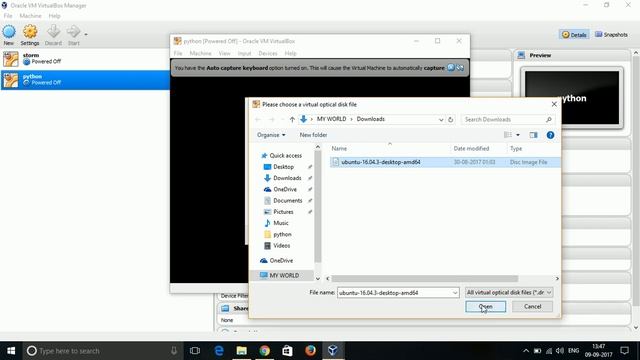Open python folder in sidebar
This screenshot has height=360, width=640.
(x=282, y=234)
